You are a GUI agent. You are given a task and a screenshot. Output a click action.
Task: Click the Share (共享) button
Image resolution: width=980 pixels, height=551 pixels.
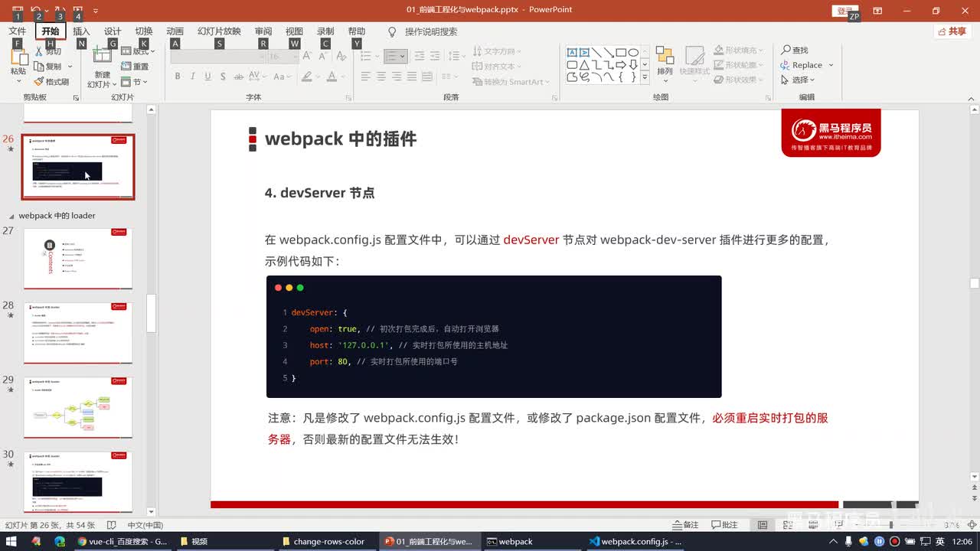pos(952,31)
